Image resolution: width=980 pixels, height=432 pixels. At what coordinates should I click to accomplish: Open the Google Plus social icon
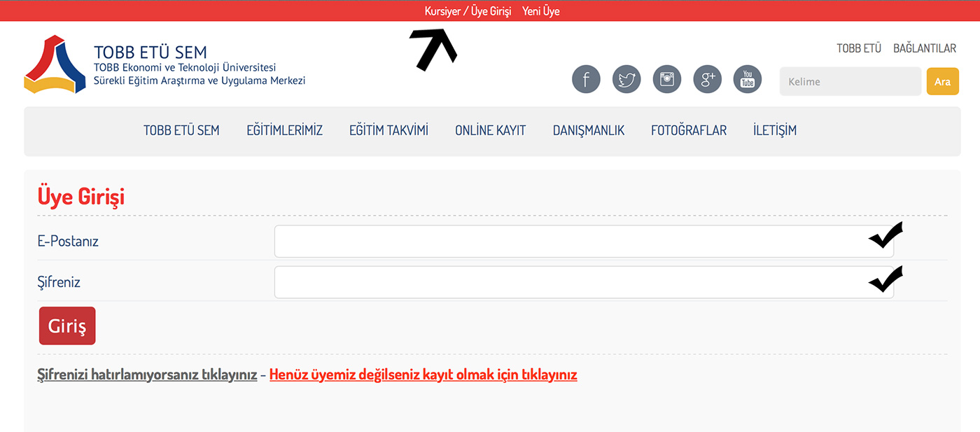tap(707, 79)
